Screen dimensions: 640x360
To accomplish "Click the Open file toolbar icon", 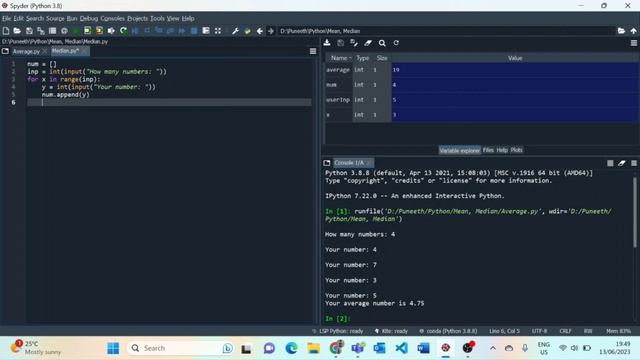I will (x=17, y=31).
